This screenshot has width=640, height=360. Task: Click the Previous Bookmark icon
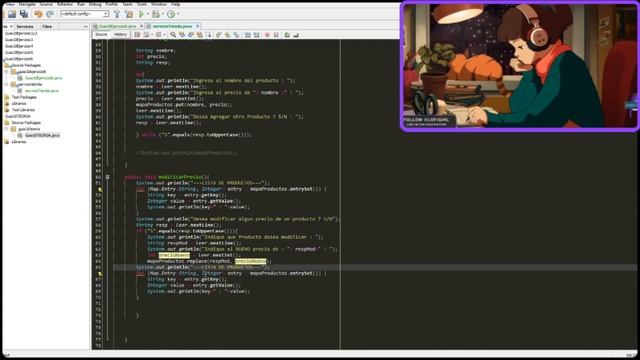(x=218, y=35)
